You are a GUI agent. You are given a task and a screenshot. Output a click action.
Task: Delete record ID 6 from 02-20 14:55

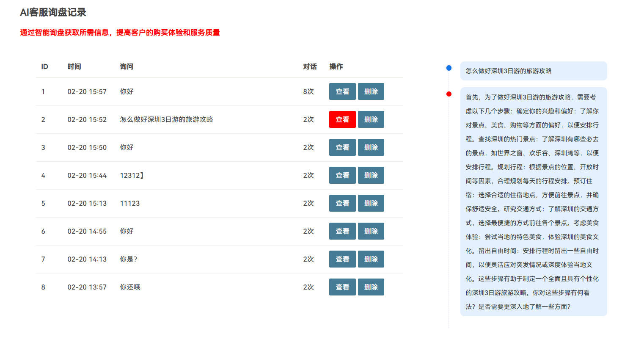tap(371, 231)
